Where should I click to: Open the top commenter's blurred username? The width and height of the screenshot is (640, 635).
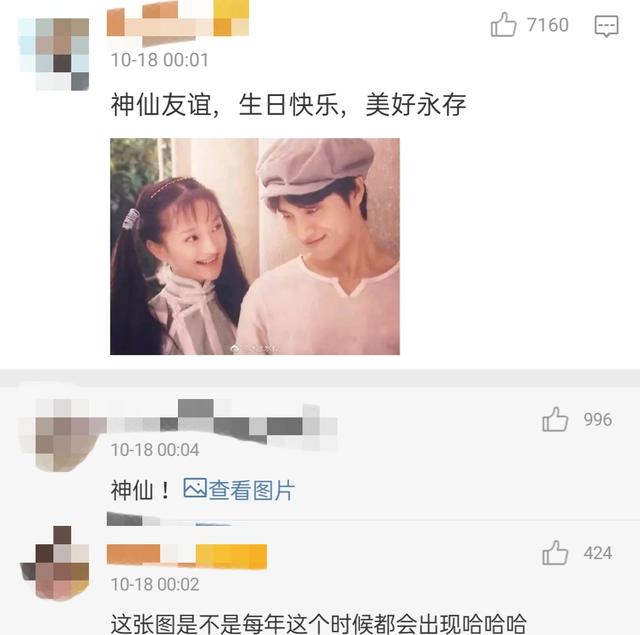[x=178, y=20]
